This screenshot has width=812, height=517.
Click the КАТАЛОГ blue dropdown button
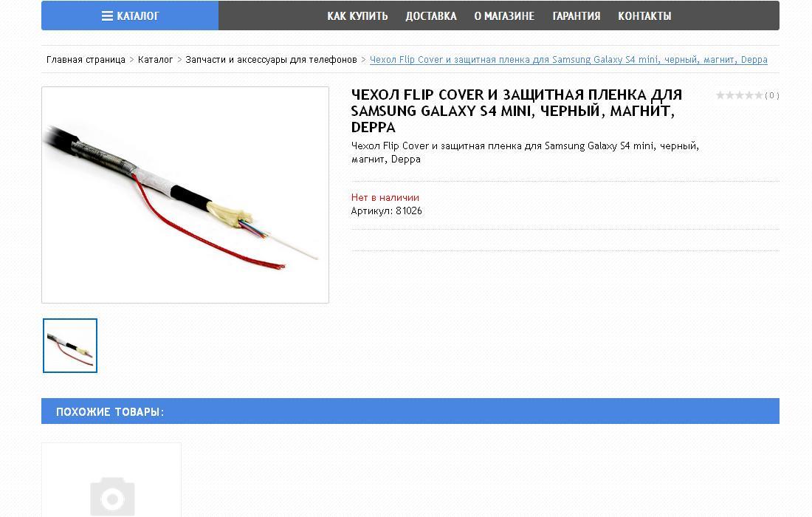pos(130,16)
